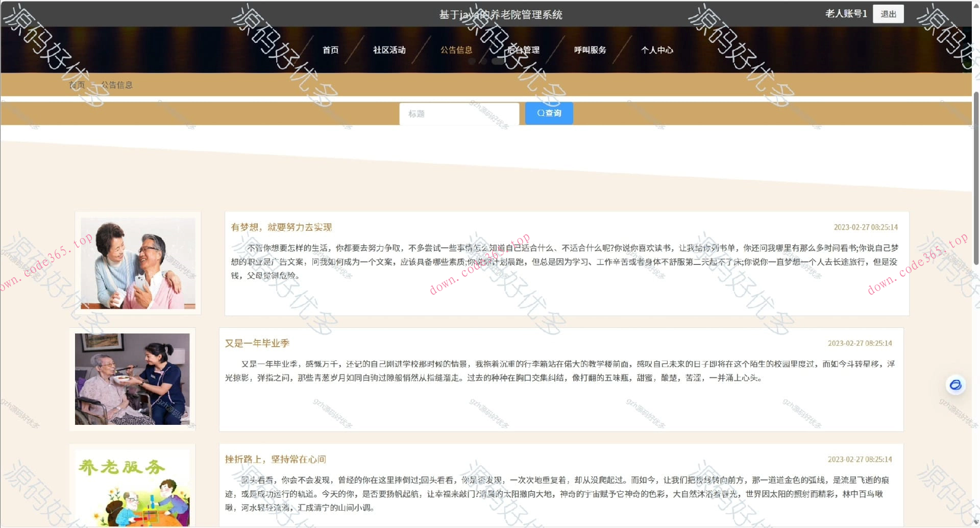
Task: Open the floating customer service chat icon
Action: click(956, 385)
